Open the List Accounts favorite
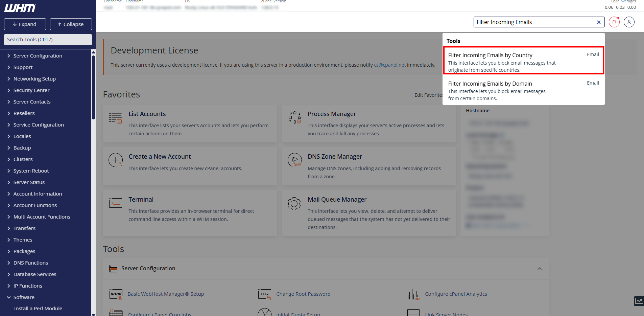 [x=147, y=114]
